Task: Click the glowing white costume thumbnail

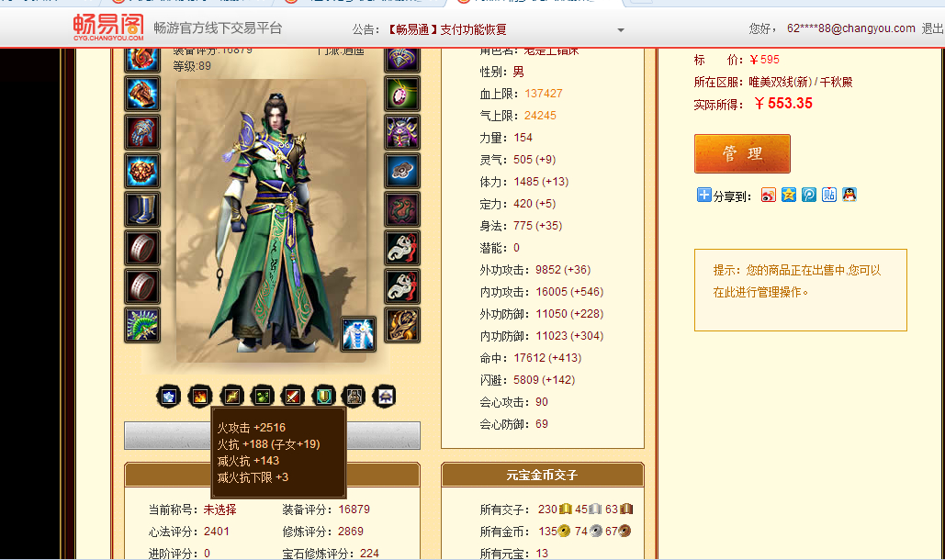Action: [358, 333]
